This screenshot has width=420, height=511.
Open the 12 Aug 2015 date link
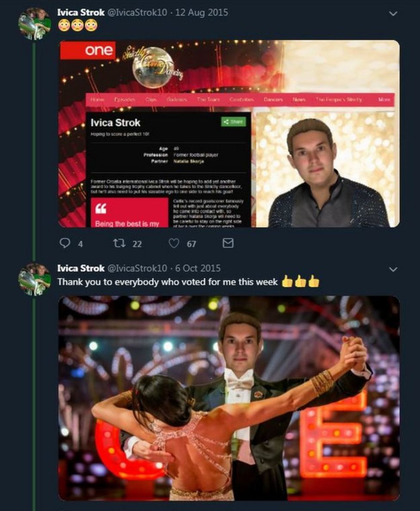pyautogui.click(x=202, y=12)
